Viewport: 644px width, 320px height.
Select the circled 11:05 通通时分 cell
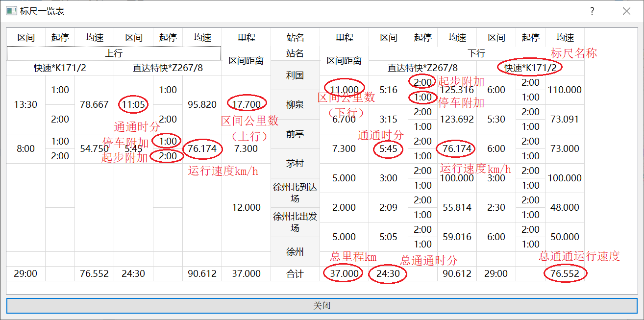tap(133, 105)
